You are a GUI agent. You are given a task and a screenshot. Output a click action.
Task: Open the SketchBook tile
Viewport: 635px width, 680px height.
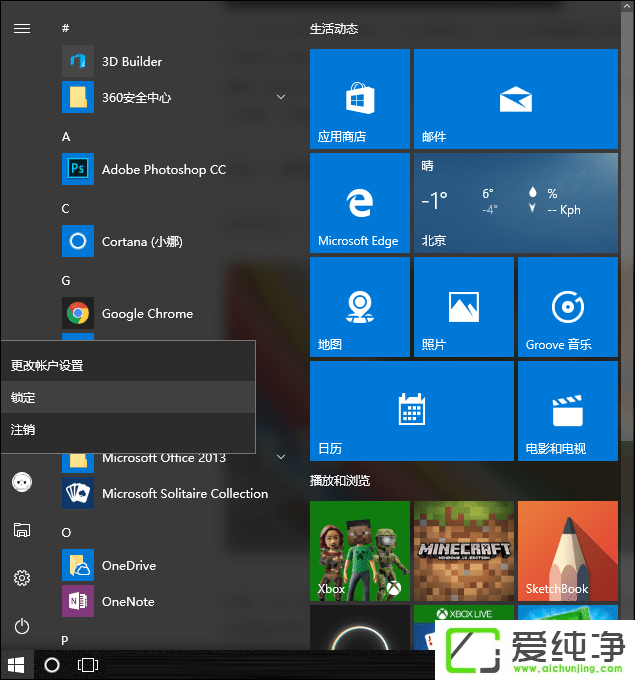coord(568,551)
